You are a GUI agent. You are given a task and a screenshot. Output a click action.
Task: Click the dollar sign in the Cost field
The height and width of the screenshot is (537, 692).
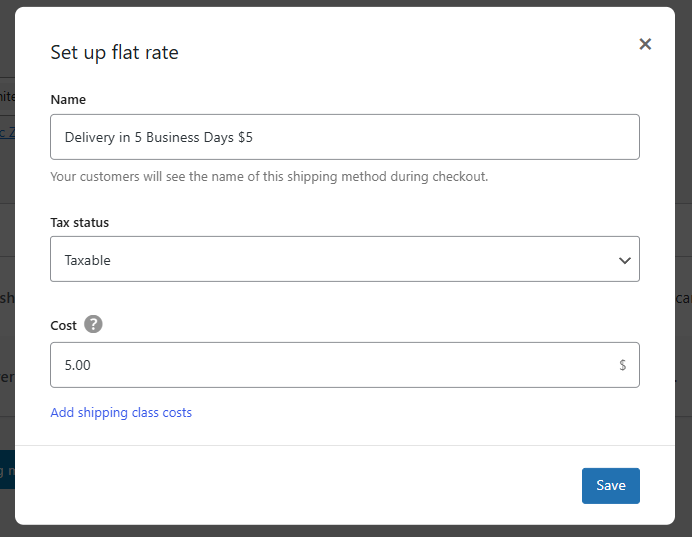click(x=622, y=365)
